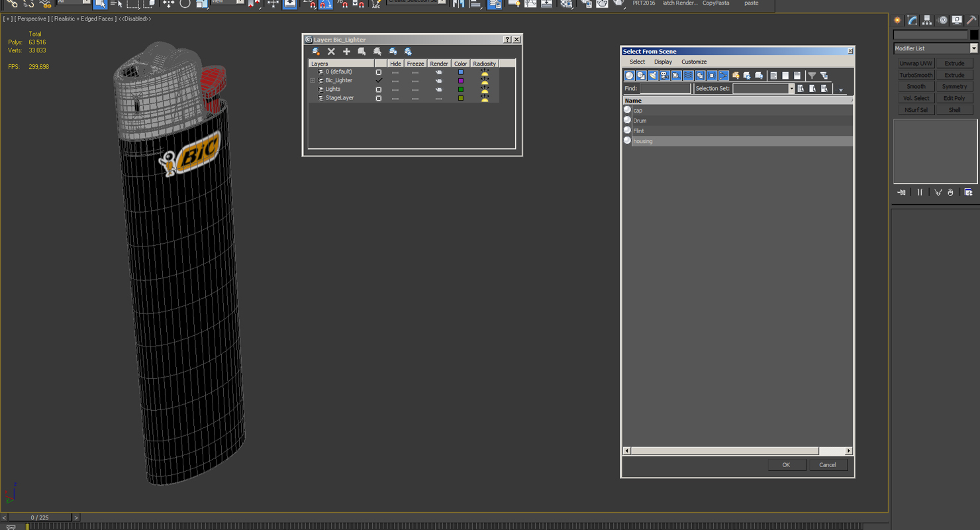Screen dimensions: 980x530
Task: Click Name column header to sort
Action: pyautogui.click(x=737, y=101)
